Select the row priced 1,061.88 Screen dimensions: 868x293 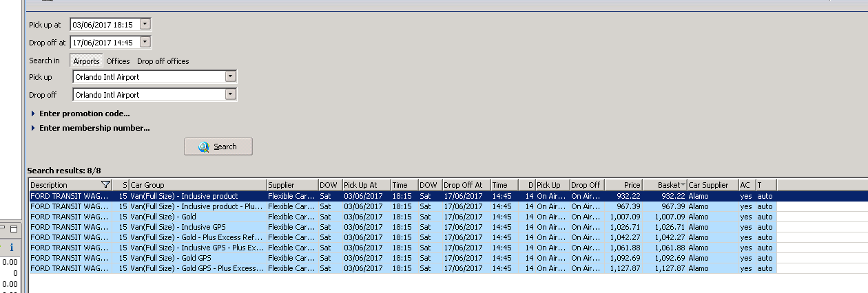click(402, 248)
